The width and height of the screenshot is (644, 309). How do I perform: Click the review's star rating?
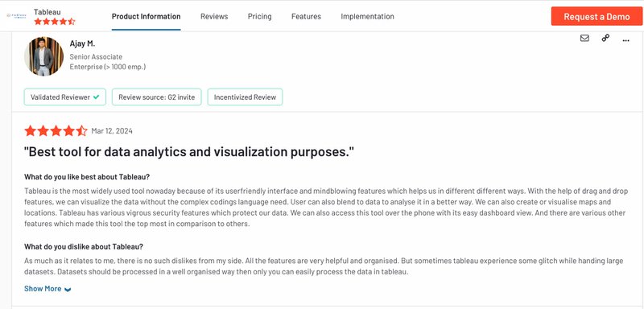pyautogui.click(x=56, y=131)
